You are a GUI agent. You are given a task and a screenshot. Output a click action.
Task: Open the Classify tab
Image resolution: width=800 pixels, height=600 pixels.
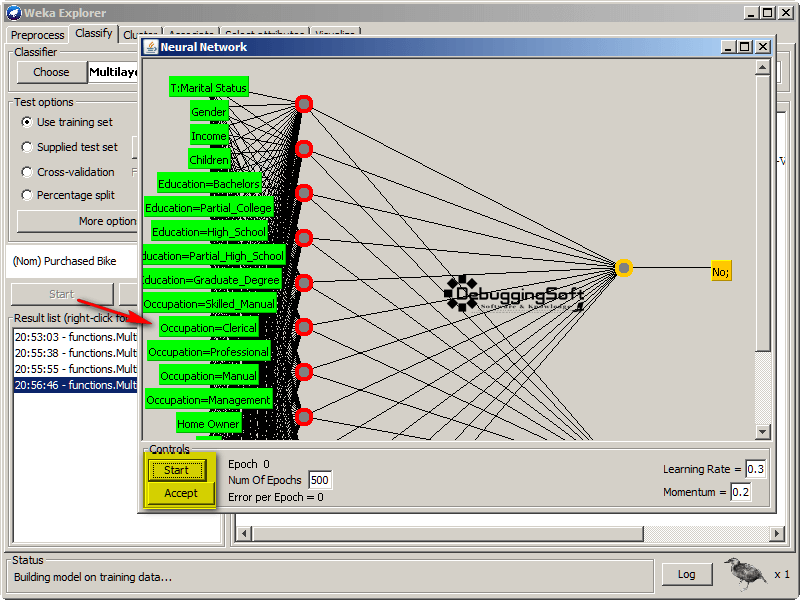point(94,34)
